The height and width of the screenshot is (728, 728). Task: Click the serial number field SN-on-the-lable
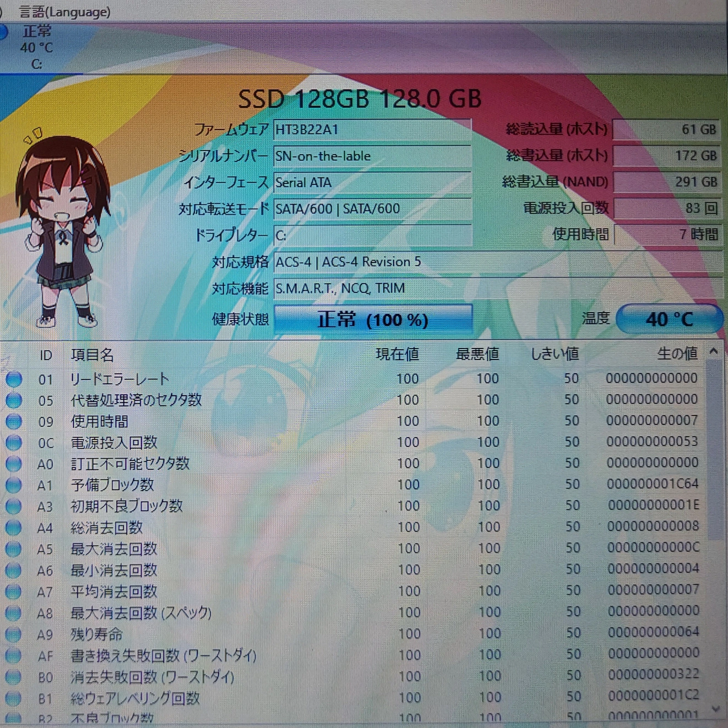pos(372,156)
